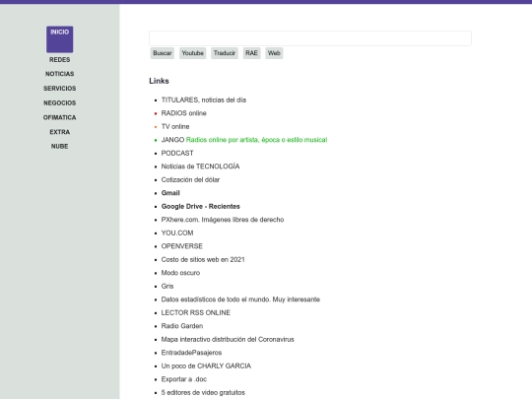Open PXhere.com imágenes libres link

pos(223,220)
